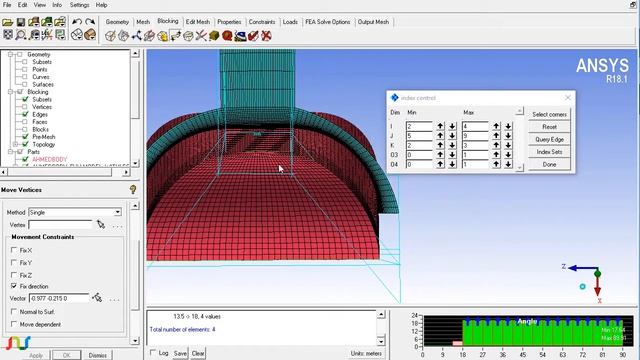Select the Edit Edge tool
The height and width of the screenshot is (360, 640).
(x=201, y=36)
